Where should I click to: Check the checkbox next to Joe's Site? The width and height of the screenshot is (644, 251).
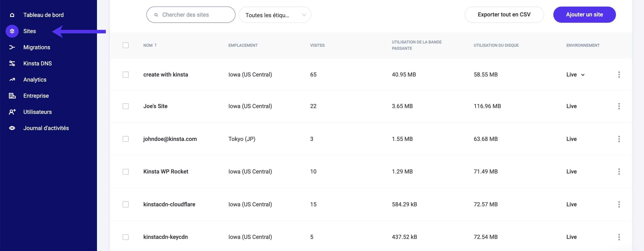point(126,106)
